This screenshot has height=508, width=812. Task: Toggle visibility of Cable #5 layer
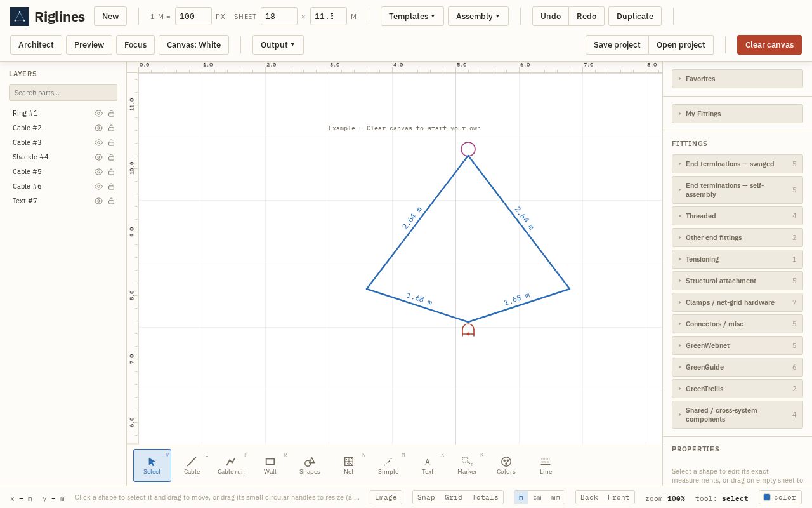tap(98, 171)
